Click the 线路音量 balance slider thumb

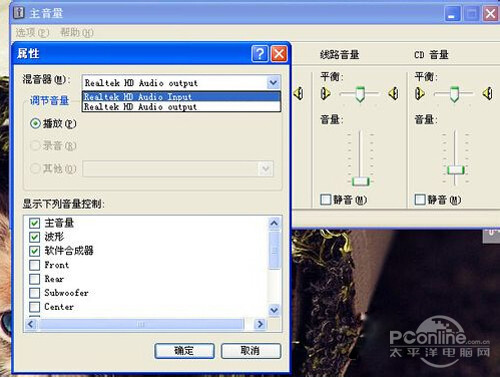360,94
